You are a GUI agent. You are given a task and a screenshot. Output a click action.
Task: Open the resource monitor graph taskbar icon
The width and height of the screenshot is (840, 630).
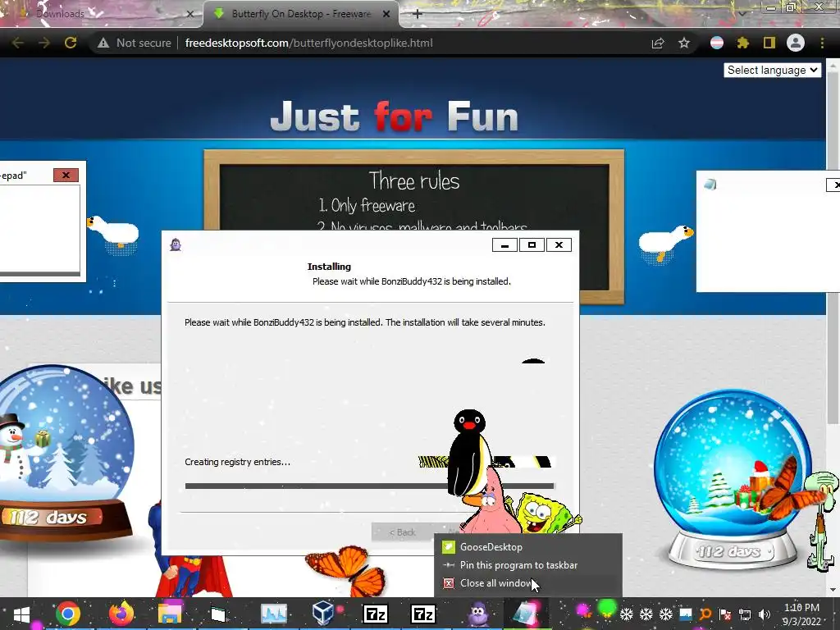274,614
